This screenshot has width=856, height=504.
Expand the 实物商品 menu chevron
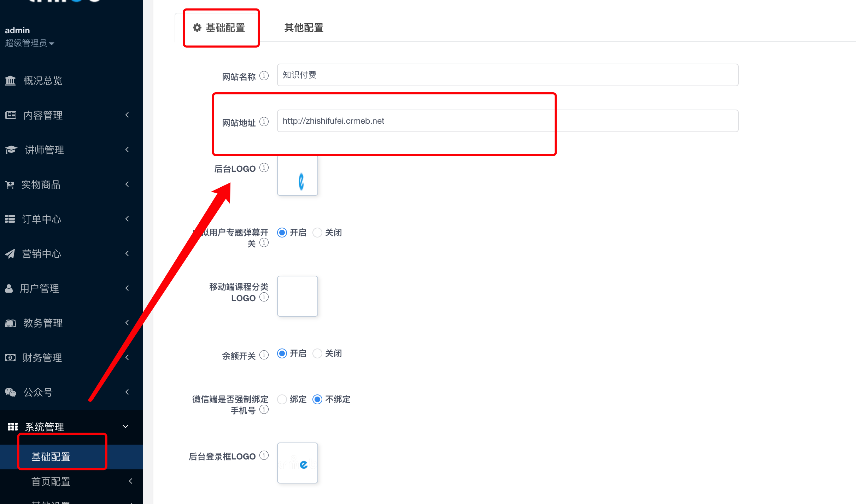coord(127,184)
